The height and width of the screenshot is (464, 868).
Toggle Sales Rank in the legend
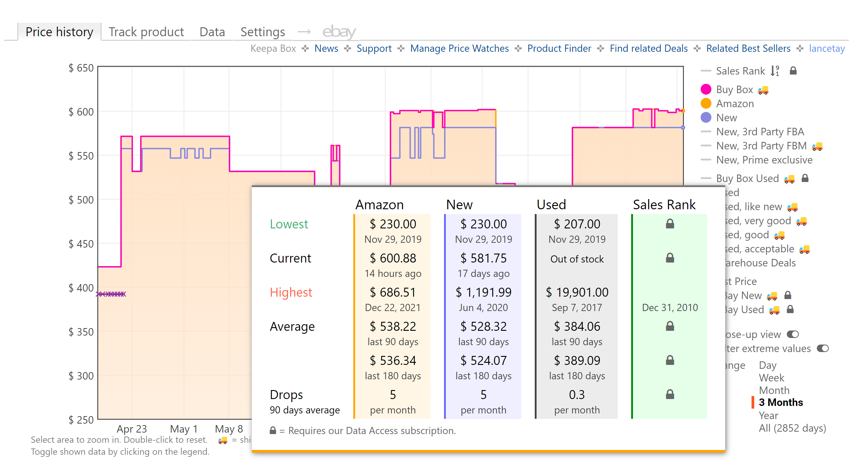[740, 71]
